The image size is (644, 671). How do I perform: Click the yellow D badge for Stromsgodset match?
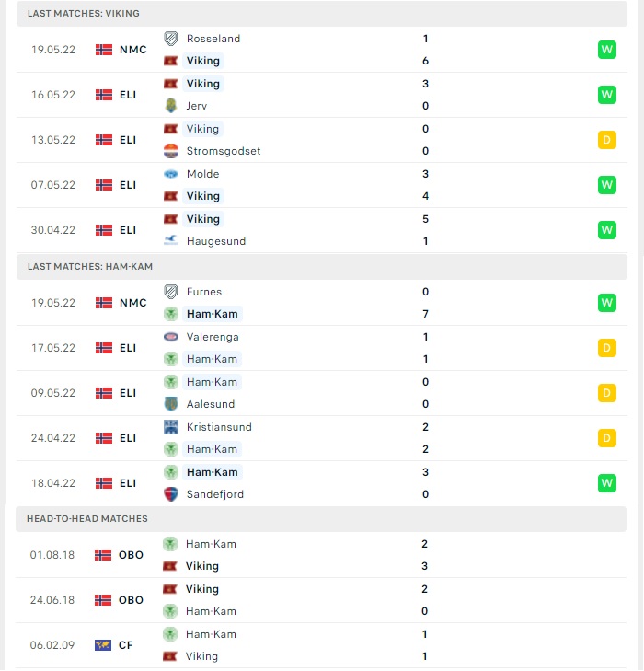click(607, 140)
